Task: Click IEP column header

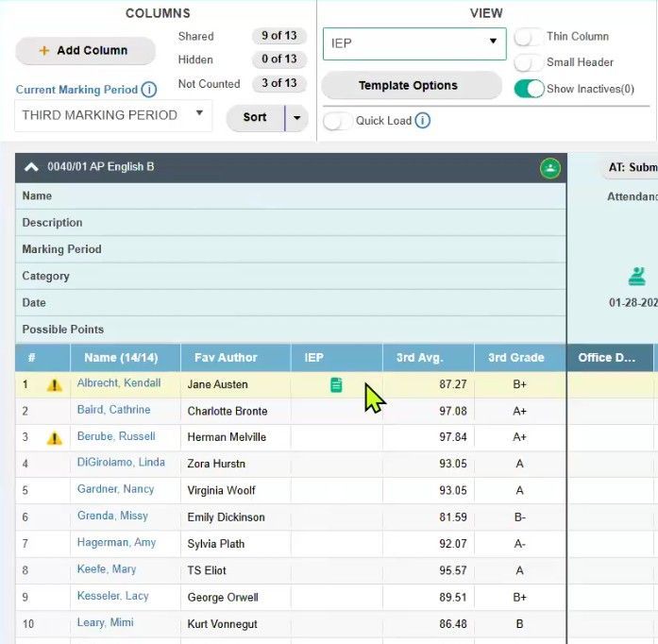Action: click(x=337, y=358)
